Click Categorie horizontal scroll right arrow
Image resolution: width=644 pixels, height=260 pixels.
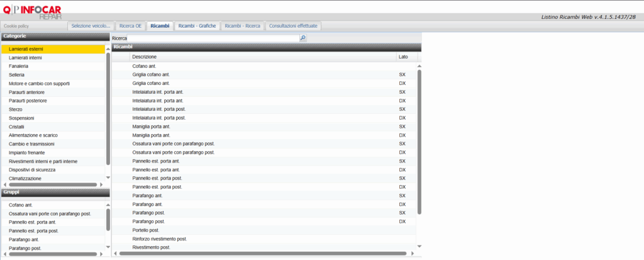[101, 184]
